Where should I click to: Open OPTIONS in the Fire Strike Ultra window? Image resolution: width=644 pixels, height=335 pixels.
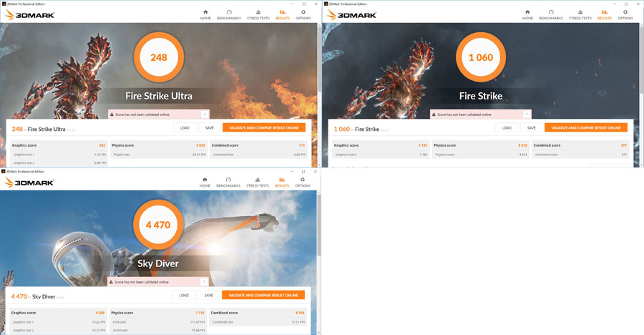[303, 15]
